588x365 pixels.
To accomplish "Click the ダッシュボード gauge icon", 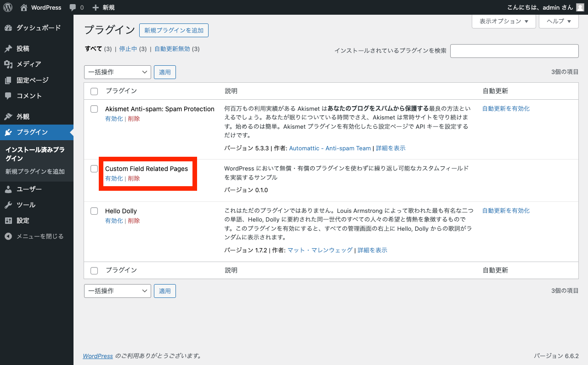I will [8, 28].
